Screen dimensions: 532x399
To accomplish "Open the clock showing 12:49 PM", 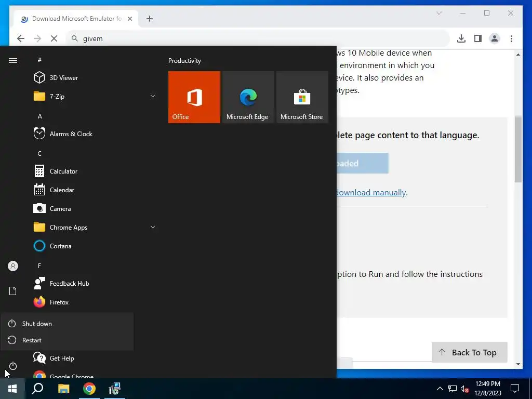I will coord(487,389).
